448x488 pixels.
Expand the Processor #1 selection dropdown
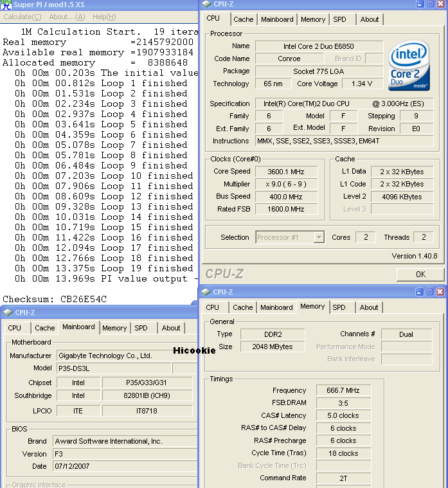319,237
